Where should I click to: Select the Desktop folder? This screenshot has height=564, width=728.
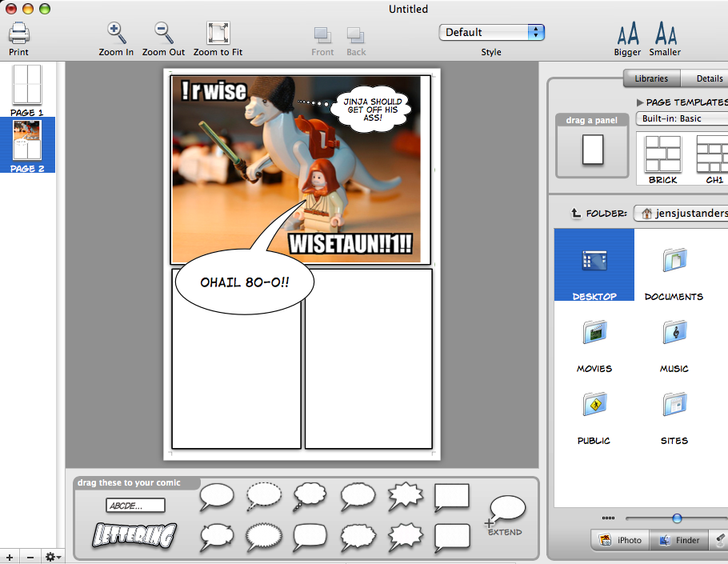coord(594,265)
